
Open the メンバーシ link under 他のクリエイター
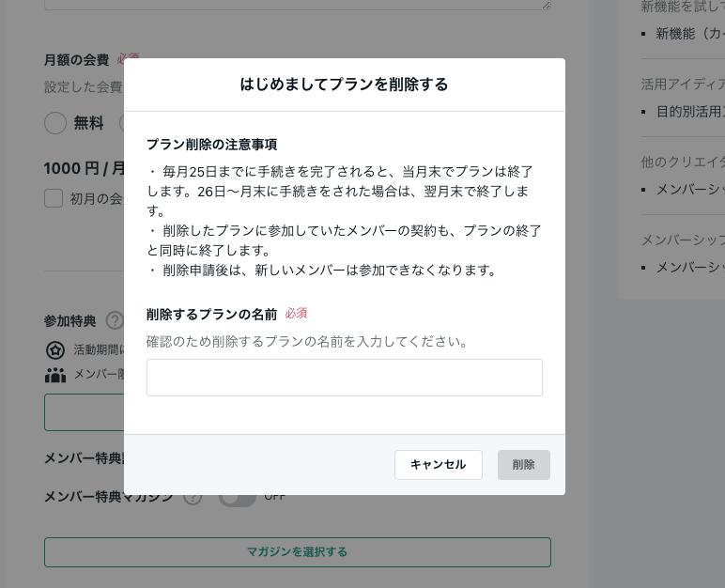click(x=689, y=190)
